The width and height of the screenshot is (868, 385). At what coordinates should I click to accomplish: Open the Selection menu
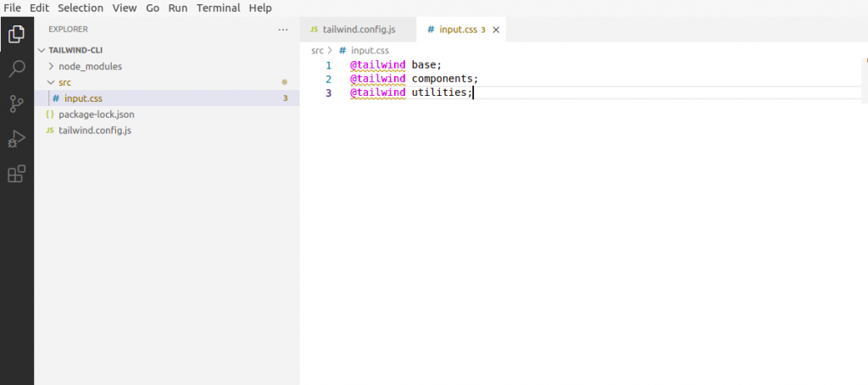click(81, 8)
